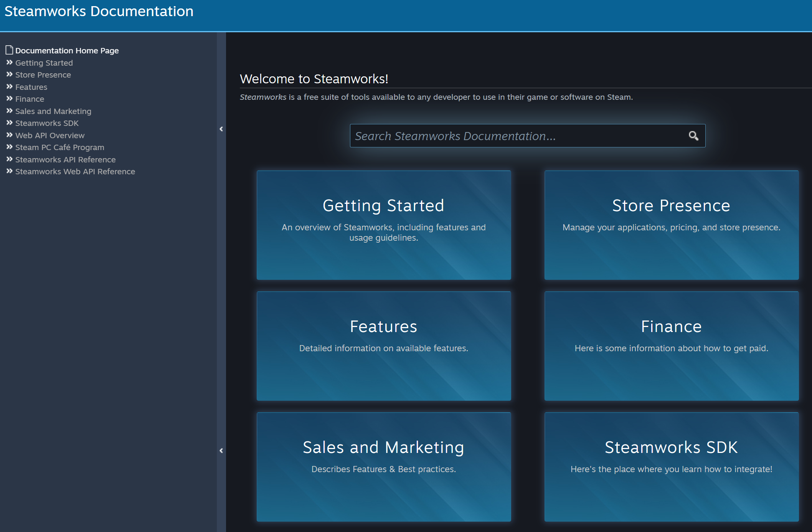This screenshot has height=532, width=812.
Task: Click the Getting Started feature card
Action: pyautogui.click(x=384, y=225)
